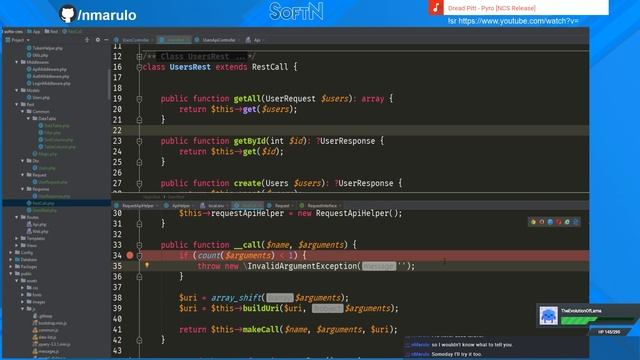The width and height of the screenshot is (640, 360).
Task: Click RestCall parent class on line 16
Action: (x=270, y=67)
